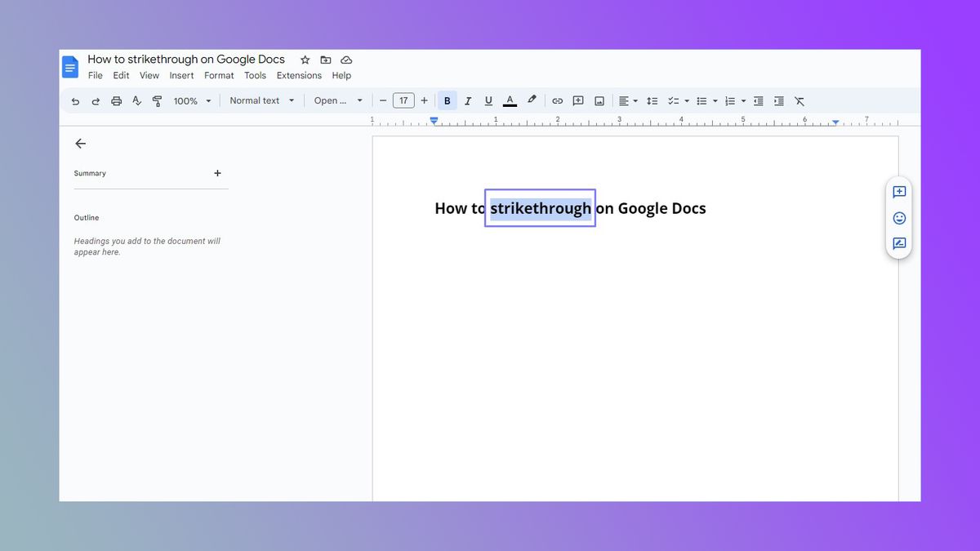This screenshot has width=980, height=551.
Task: Click the add emoji reaction button
Action: point(899,218)
